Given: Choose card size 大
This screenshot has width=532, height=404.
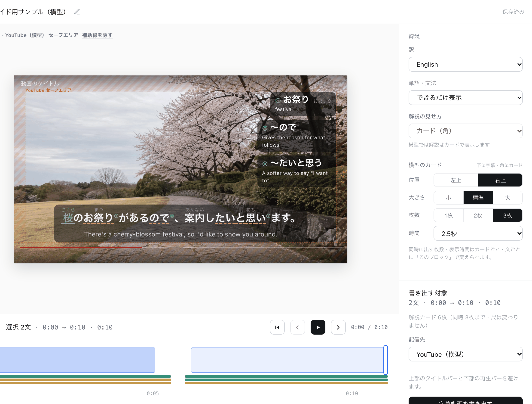Looking at the screenshot, I should pyautogui.click(x=508, y=198).
